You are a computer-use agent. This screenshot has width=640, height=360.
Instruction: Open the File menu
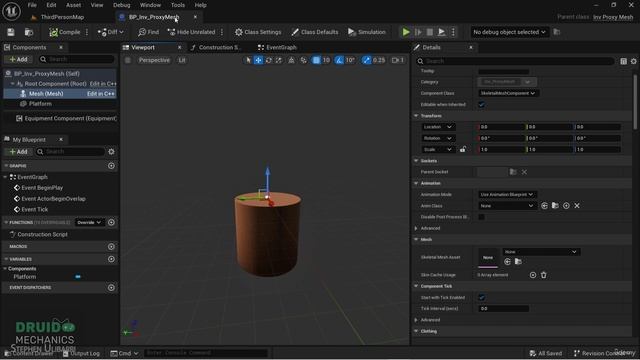pyautogui.click(x=32, y=5)
